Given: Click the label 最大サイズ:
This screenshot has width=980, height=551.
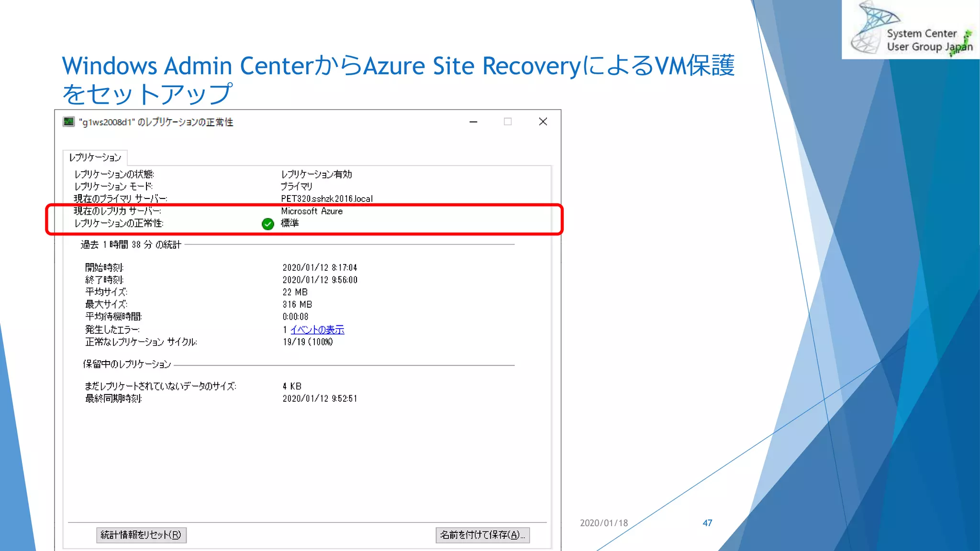Looking at the screenshot, I should [106, 305].
